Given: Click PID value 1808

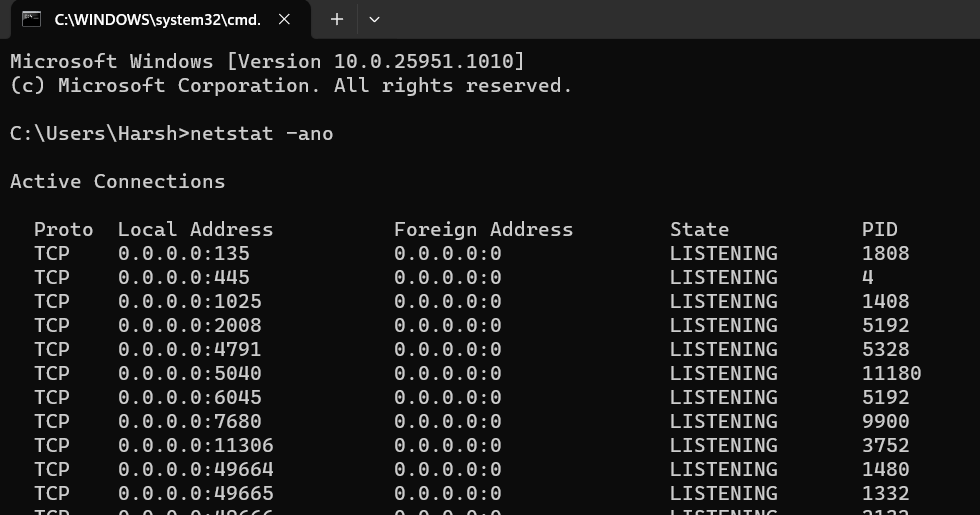Looking at the screenshot, I should (x=885, y=253).
